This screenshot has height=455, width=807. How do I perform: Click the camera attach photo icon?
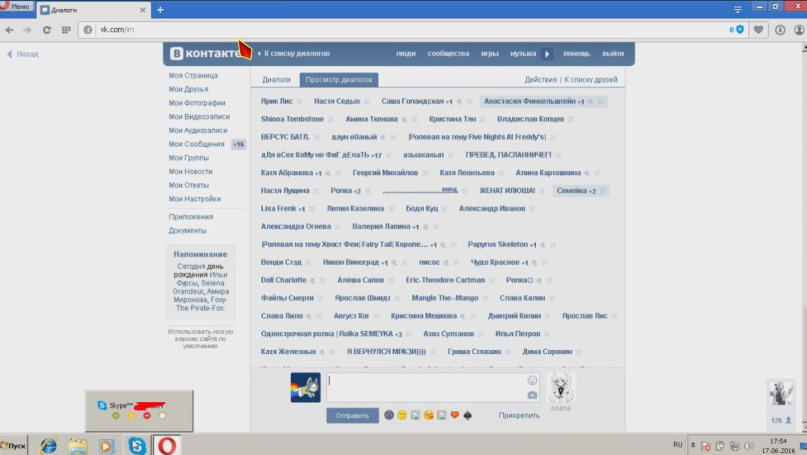532,395
